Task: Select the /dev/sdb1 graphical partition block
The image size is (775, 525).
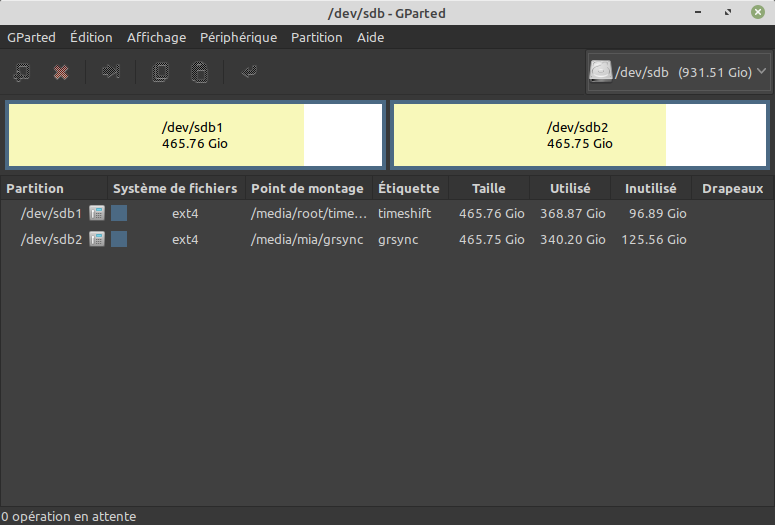Action: [195, 135]
